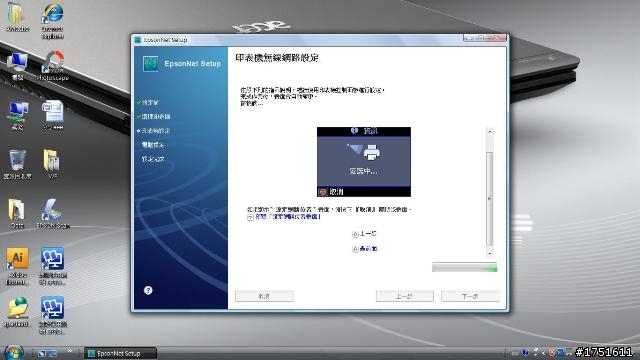Expand the quick launch overflow chevron

pyautogui.click(x=69, y=351)
